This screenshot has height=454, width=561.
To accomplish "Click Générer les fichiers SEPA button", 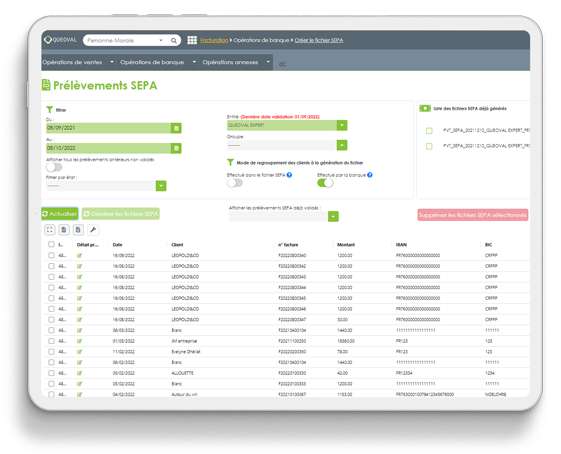I will click(x=121, y=214).
